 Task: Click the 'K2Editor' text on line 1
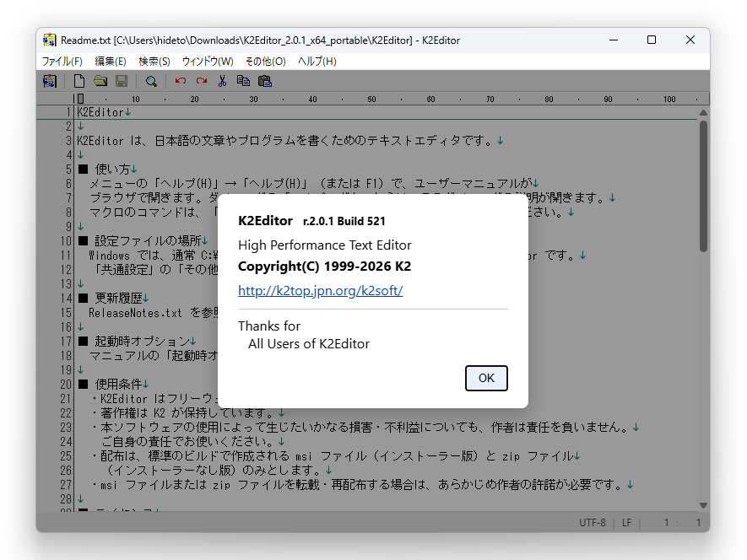pos(100,112)
